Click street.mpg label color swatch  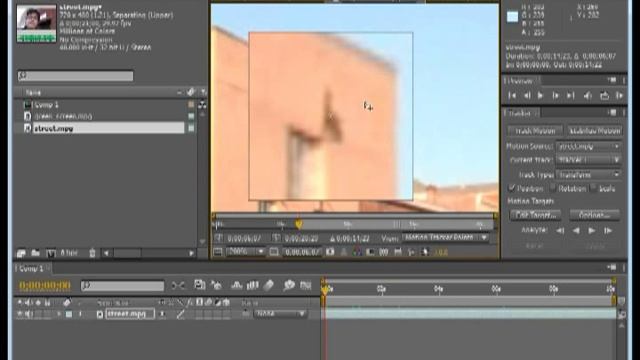click(x=191, y=128)
